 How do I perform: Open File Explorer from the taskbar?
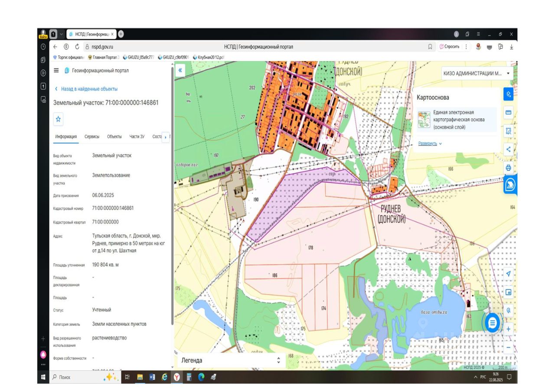pyautogui.click(x=140, y=377)
